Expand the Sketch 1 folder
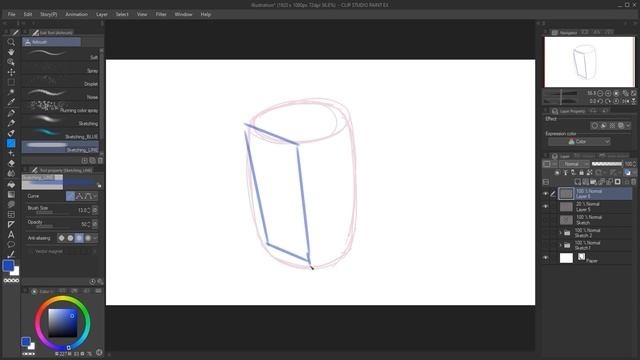 tap(561, 245)
